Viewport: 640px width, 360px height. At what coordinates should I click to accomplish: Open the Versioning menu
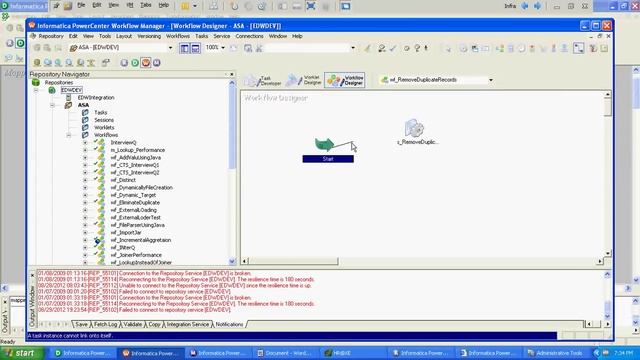149,36
